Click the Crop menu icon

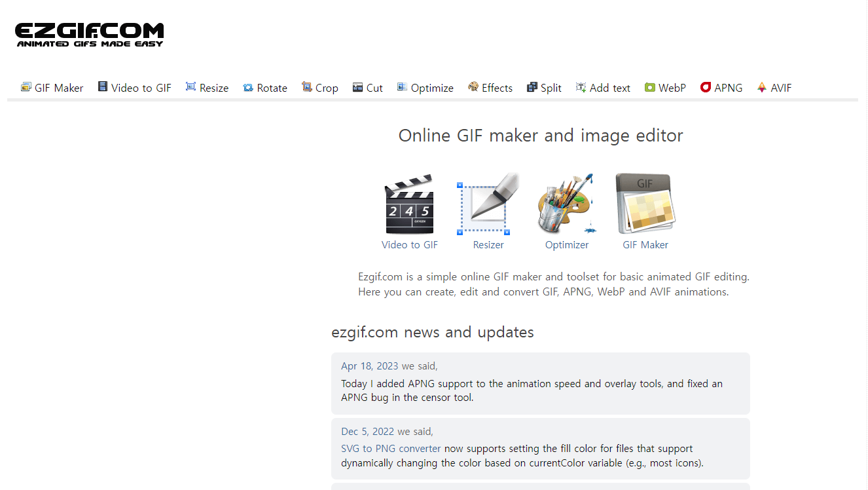[x=306, y=86]
